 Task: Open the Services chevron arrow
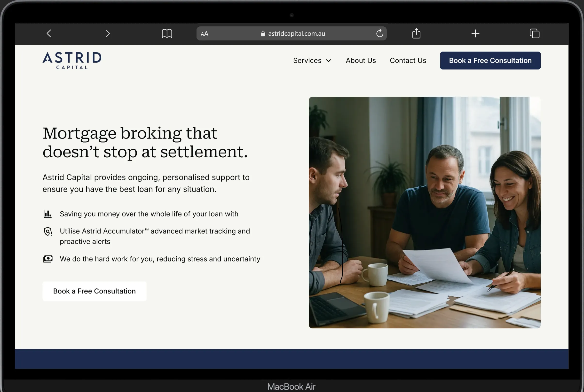tap(328, 60)
